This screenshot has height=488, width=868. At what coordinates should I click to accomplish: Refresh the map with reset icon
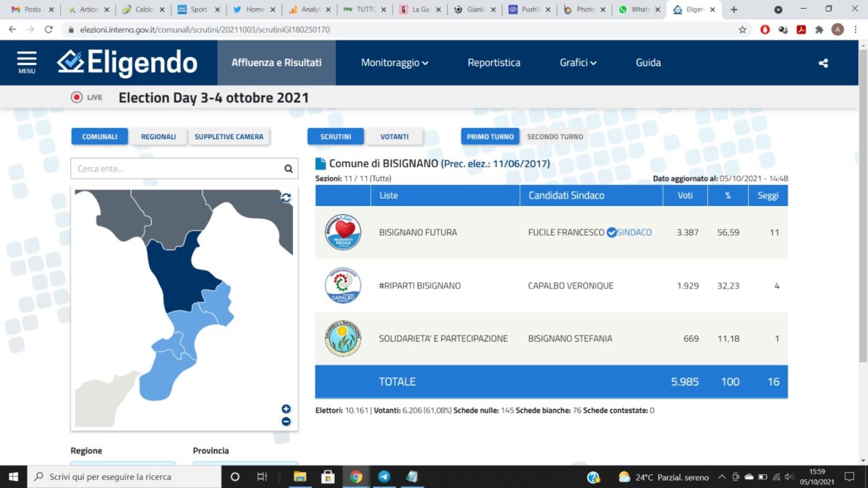coord(286,197)
